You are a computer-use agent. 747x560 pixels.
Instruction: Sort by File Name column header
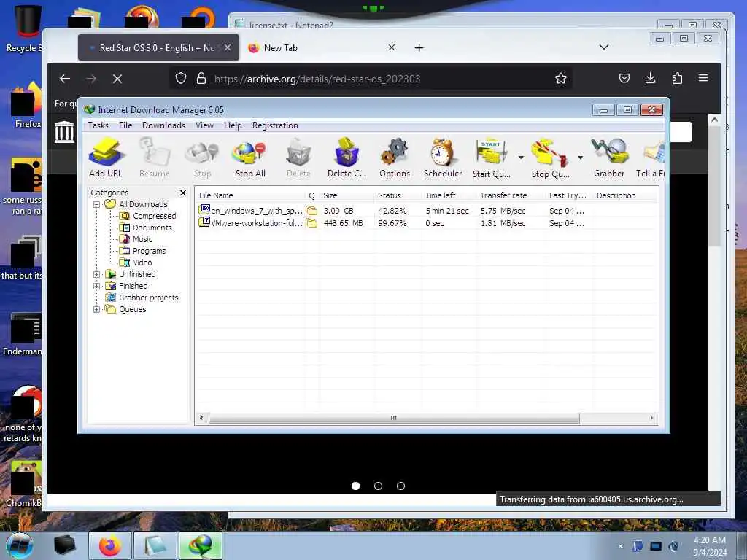[x=250, y=195]
